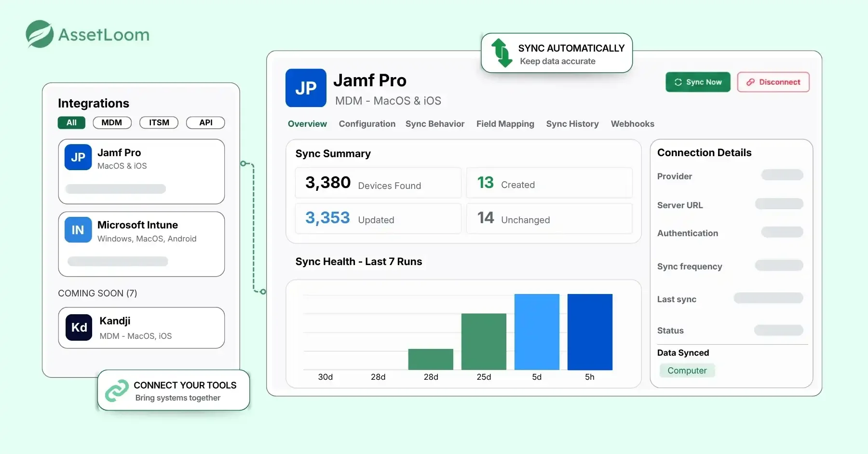The height and width of the screenshot is (454, 868).
Task: Click the COMING SOON (7) heading
Action: coord(97,293)
